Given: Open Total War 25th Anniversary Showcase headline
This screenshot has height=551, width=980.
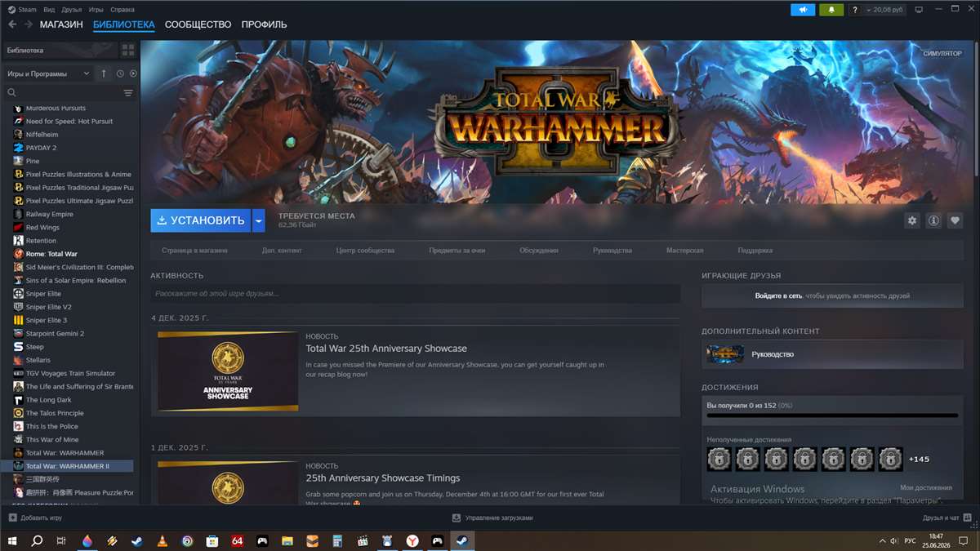Looking at the screenshot, I should tap(386, 349).
